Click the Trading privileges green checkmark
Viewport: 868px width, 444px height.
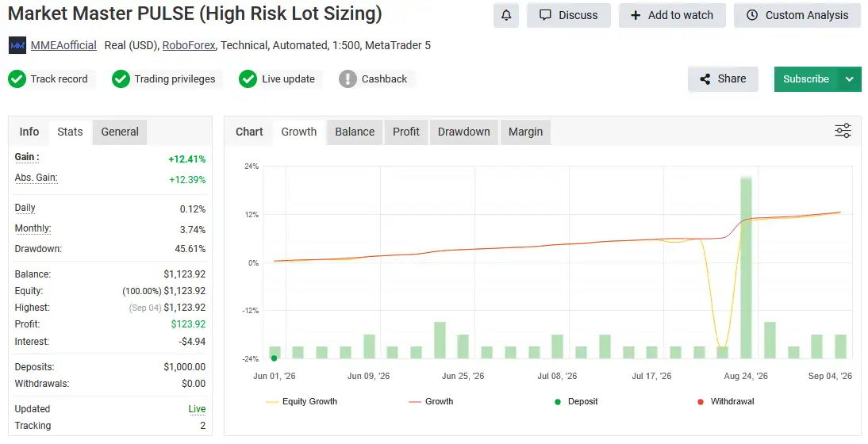click(121, 79)
